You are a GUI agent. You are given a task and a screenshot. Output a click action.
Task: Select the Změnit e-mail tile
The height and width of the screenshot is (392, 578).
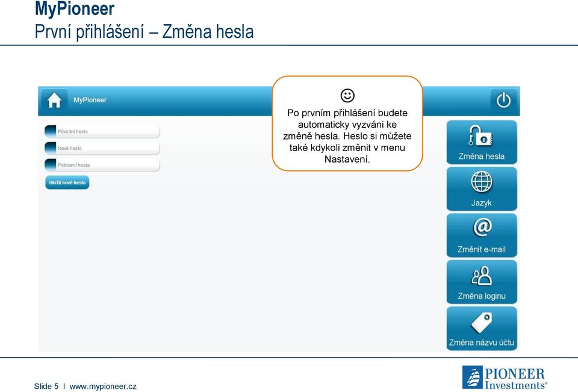coord(482,235)
